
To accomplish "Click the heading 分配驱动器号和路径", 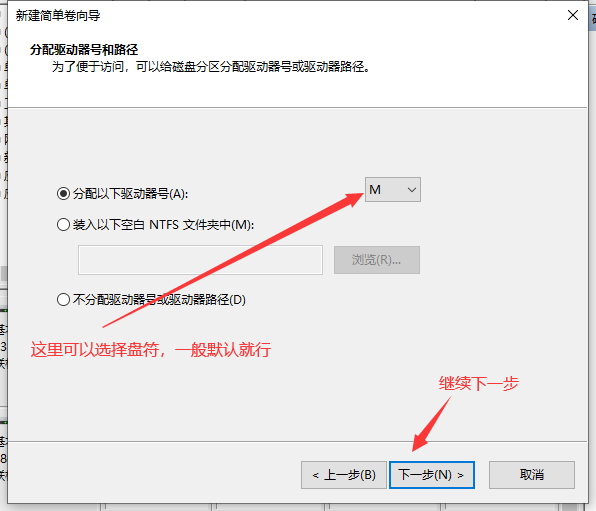I will point(84,49).
